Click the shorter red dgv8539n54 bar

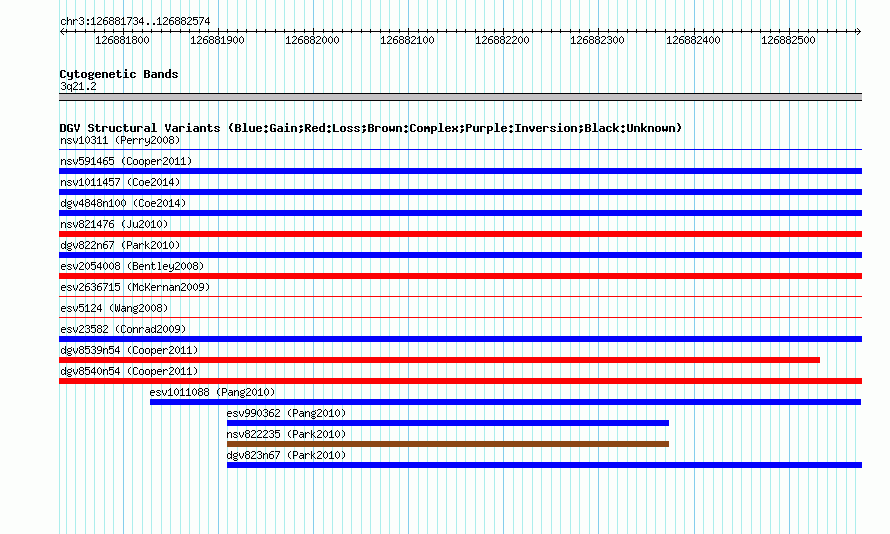pyautogui.click(x=439, y=360)
